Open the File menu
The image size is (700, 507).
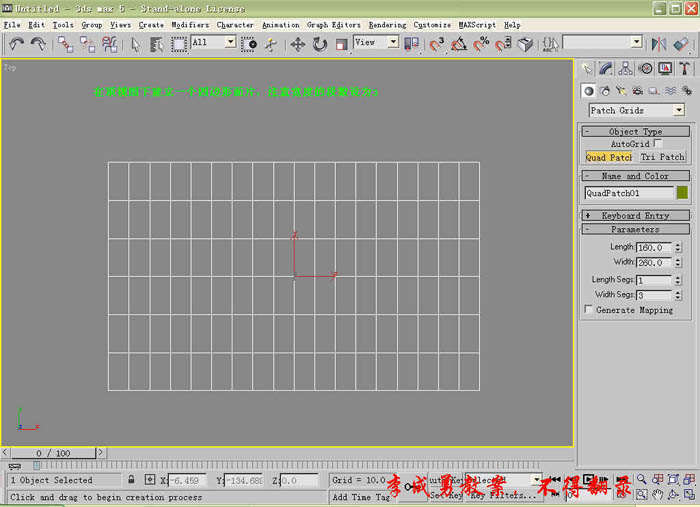pyautogui.click(x=12, y=25)
